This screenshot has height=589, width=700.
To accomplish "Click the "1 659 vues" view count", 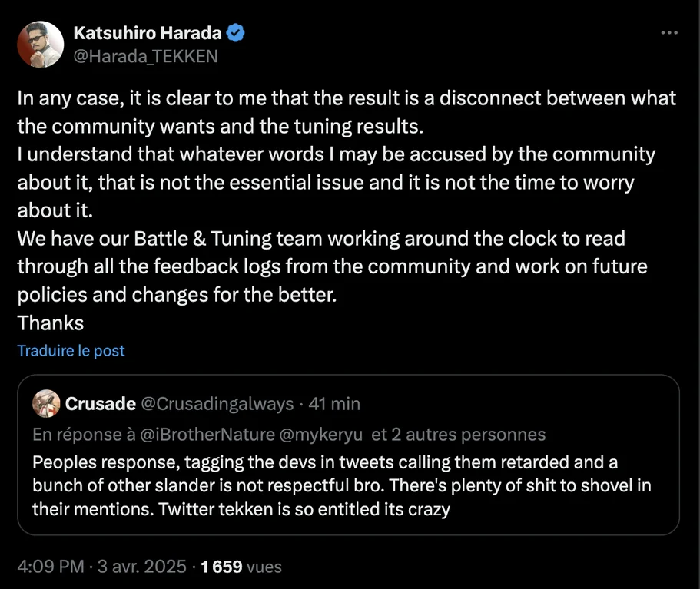I will click(241, 567).
